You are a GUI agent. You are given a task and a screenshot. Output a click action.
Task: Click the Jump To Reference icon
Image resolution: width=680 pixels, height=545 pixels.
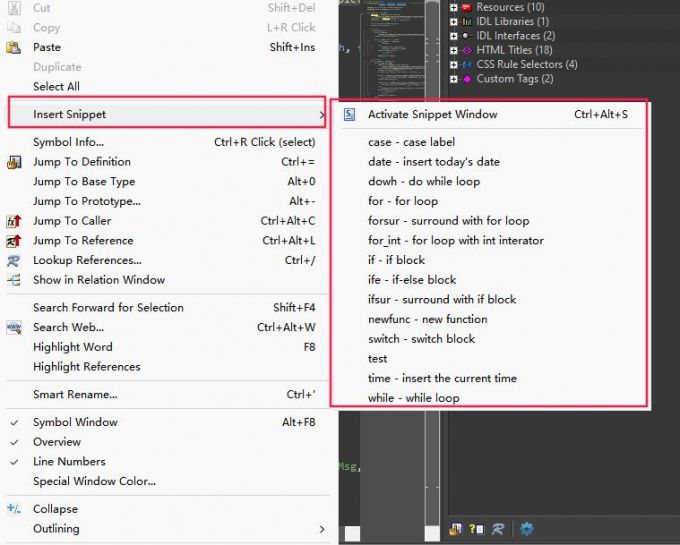pos(14,241)
